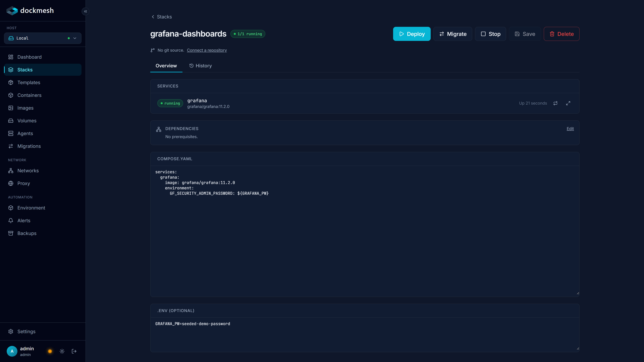Collapse the sidebar with the chevron button
This screenshot has height=362, width=644.
click(x=85, y=11)
